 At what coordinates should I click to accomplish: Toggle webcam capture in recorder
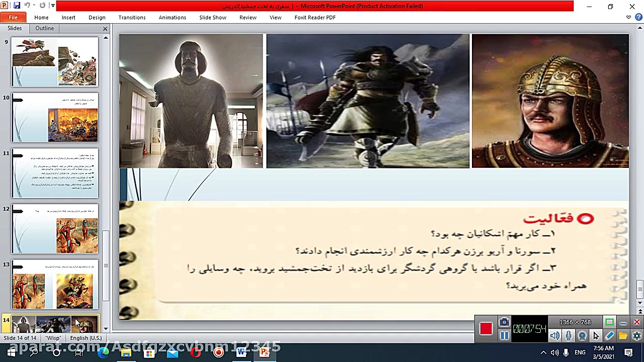point(582,335)
